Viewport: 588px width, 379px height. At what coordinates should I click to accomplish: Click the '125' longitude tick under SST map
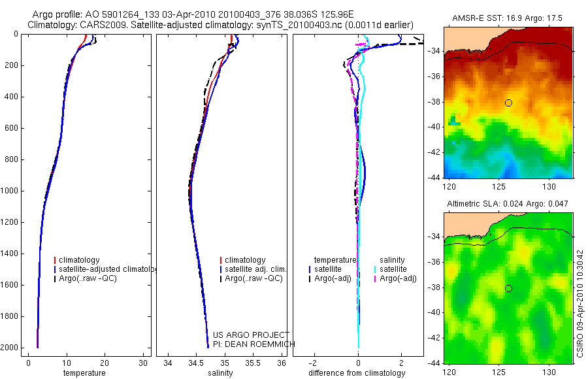499,187
